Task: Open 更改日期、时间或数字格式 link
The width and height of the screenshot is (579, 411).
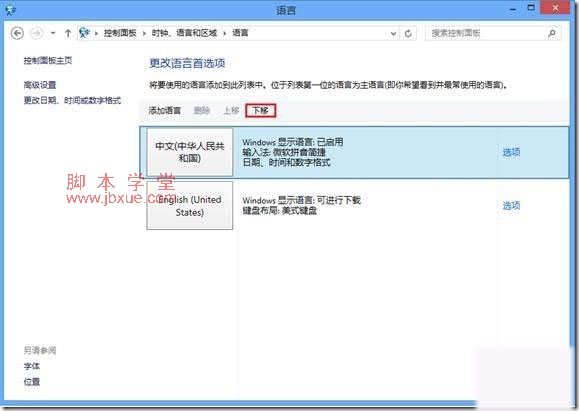Action: (x=72, y=100)
